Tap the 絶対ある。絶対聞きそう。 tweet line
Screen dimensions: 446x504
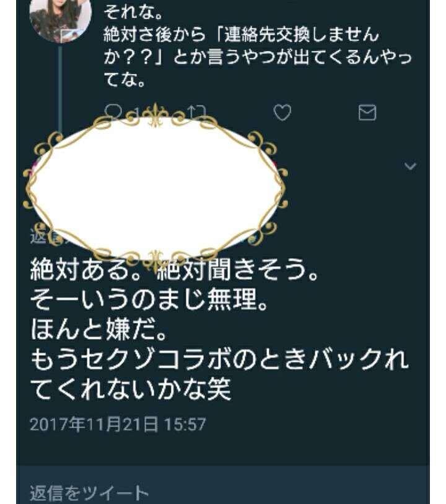173,269
